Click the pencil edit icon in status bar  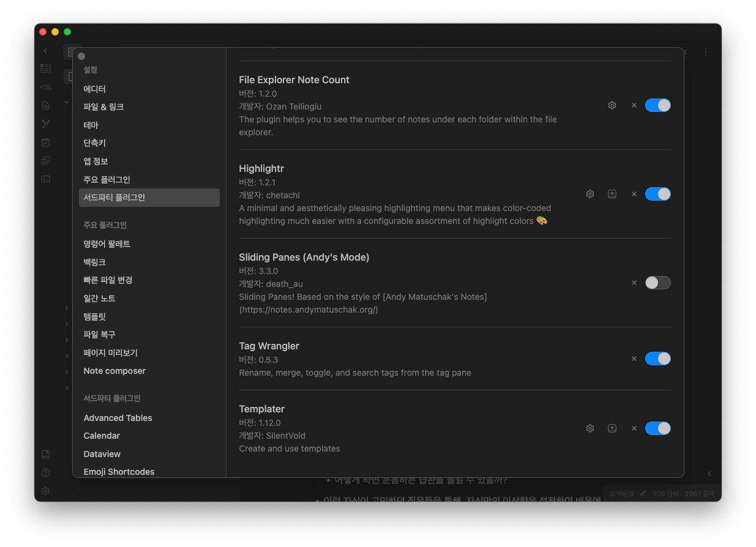(643, 493)
